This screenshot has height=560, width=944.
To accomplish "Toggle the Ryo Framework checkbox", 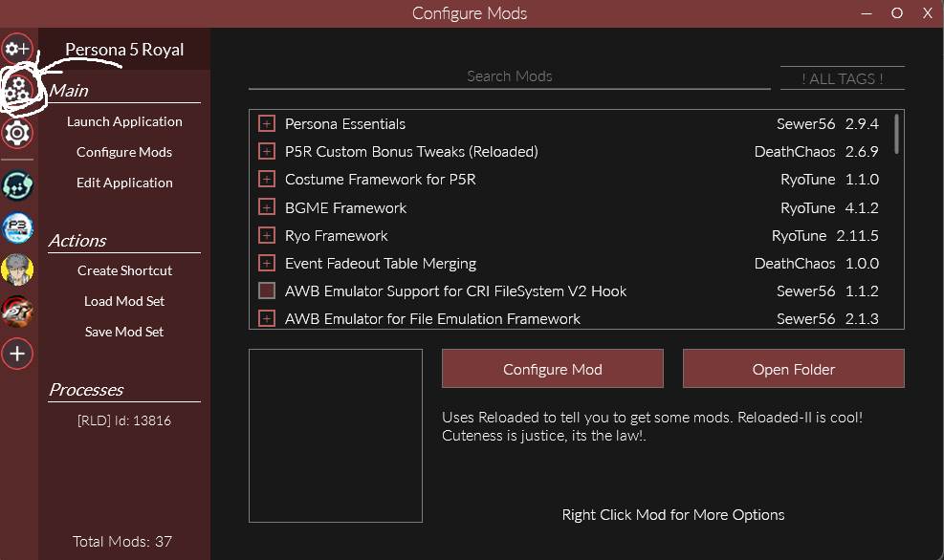I will point(267,235).
